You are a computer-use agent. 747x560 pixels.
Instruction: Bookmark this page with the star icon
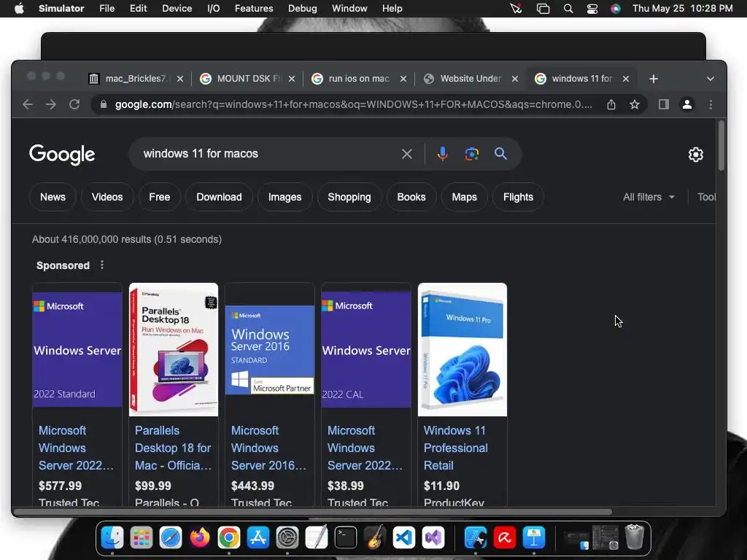point(634,104)
